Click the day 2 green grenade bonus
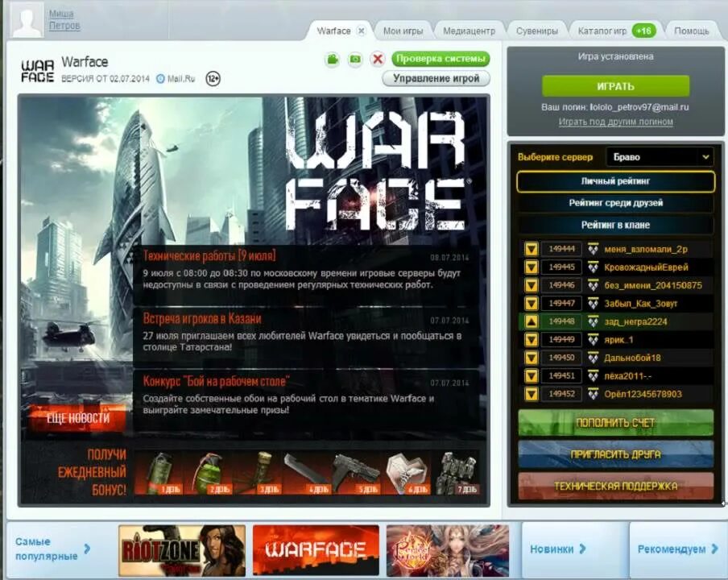728x580 pixels. click(x=208, y=473)
